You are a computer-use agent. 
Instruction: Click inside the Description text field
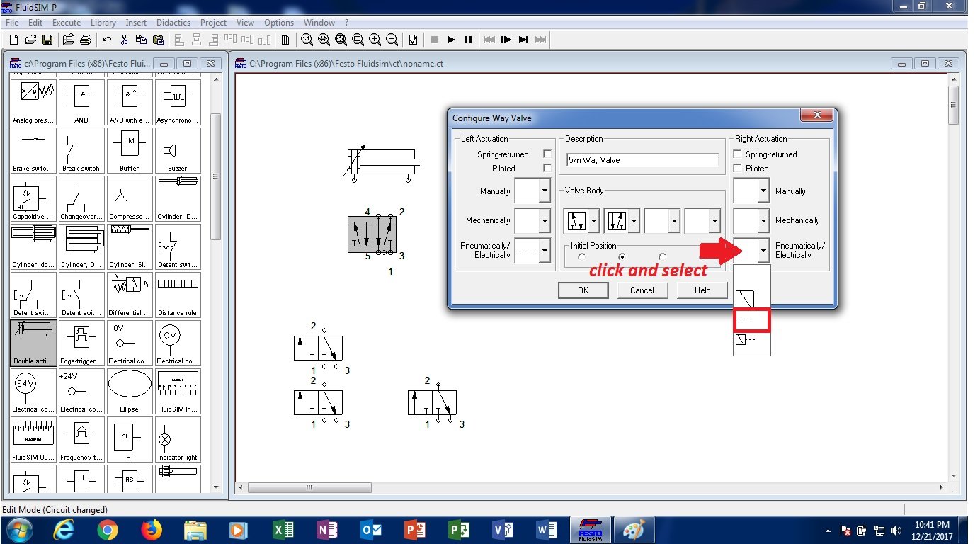tap(642, 160)
